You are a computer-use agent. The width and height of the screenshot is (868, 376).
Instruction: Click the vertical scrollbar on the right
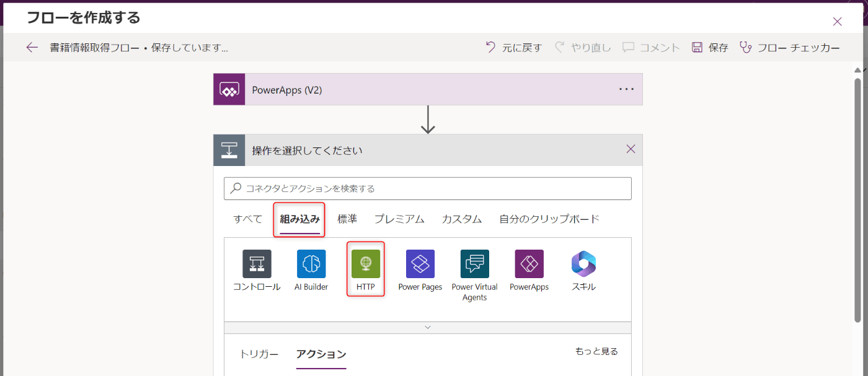coord(857,199)
